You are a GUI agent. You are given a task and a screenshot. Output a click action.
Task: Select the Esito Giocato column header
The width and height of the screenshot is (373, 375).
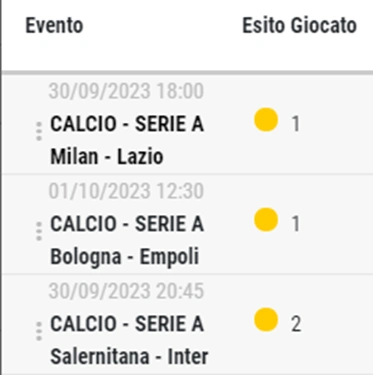click(x=299, y=26)
